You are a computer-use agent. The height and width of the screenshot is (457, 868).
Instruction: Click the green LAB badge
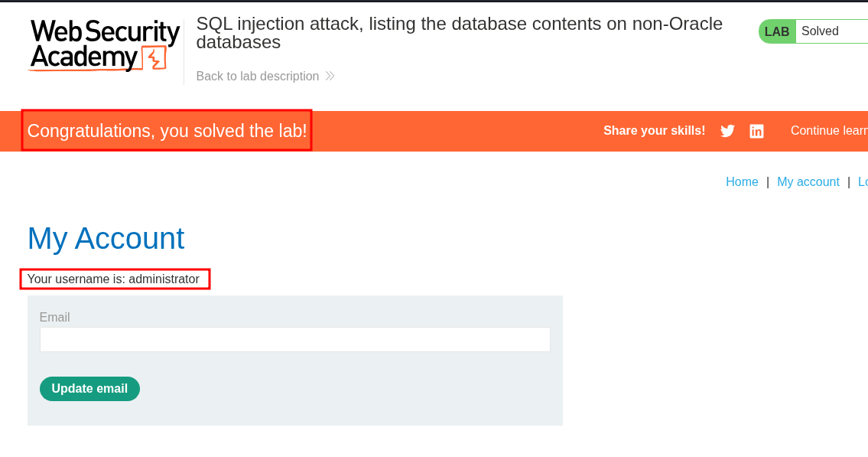point(777,31)
